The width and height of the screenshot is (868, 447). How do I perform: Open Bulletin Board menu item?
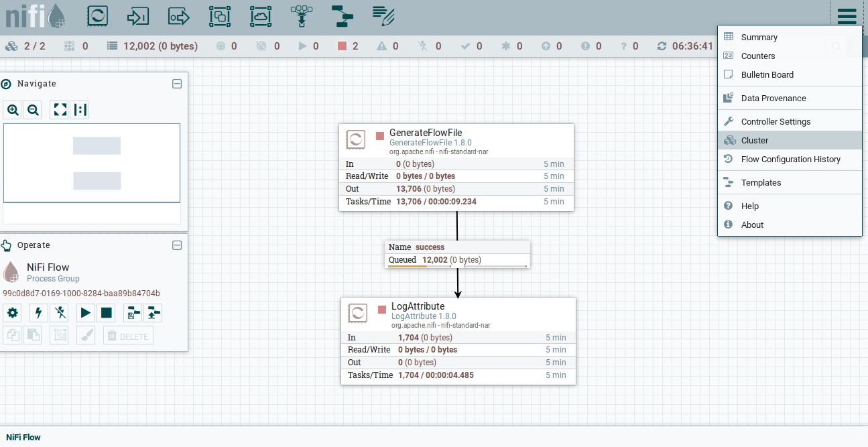pyautogui.click(x=790, y=75)
